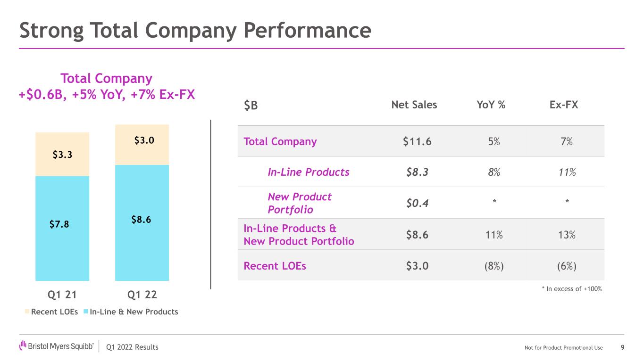Click the In-Line Products row label
The width and height of the screenshot is (644, 361).
309,172
